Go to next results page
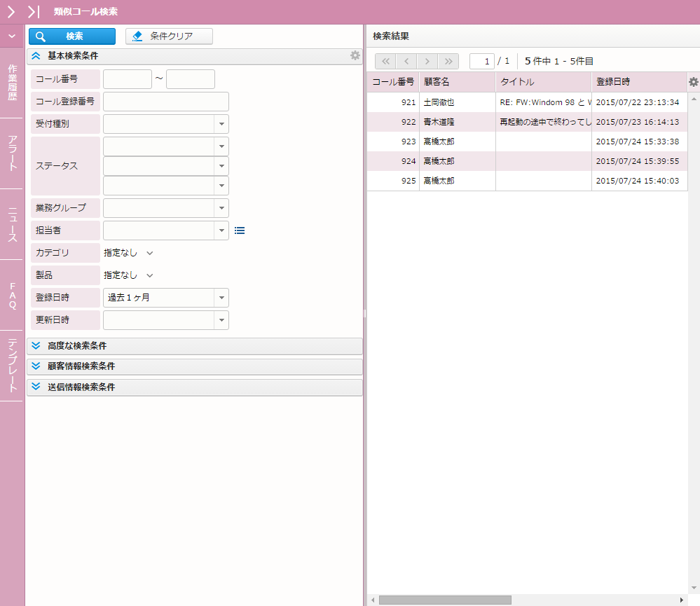Image resolution: width=700 pixels, height=606 pixels. point(427,61)
